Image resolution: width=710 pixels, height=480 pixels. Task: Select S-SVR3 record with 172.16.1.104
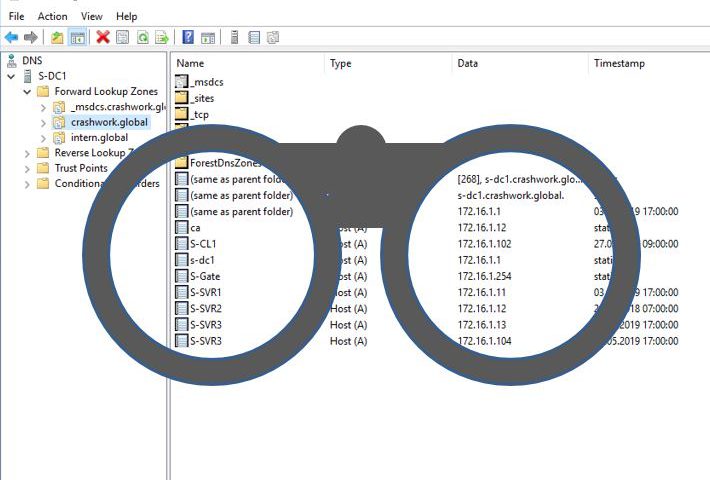(x=206, y=341)
